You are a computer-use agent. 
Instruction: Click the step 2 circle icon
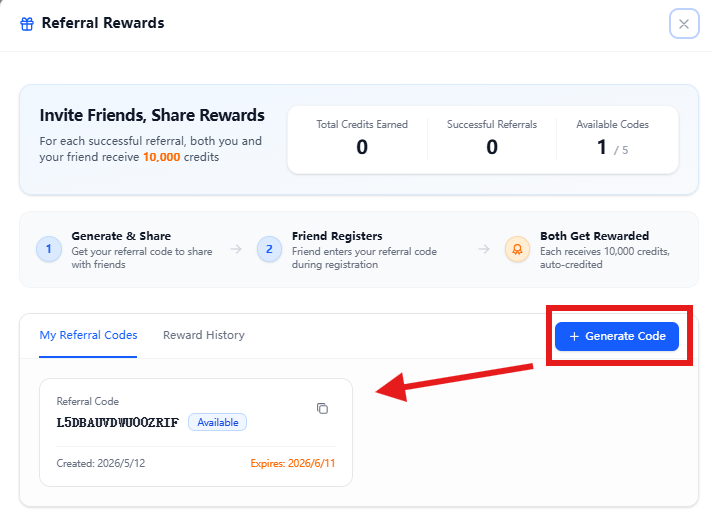tap(269, 249)
